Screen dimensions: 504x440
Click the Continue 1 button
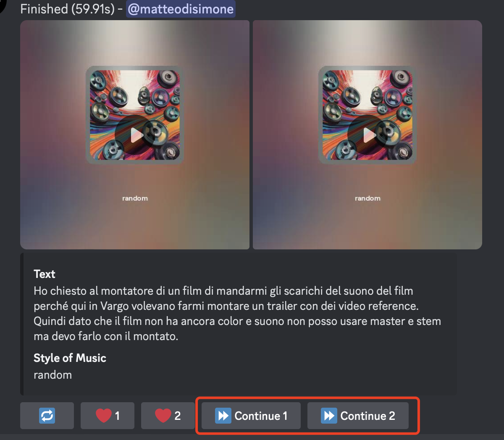tap(251, 416)
